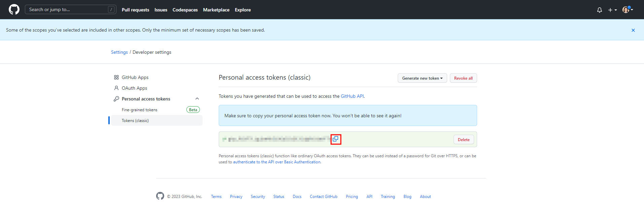Open About in footer
The width and height of the screenshot is (644, 208).
point(425,197)
